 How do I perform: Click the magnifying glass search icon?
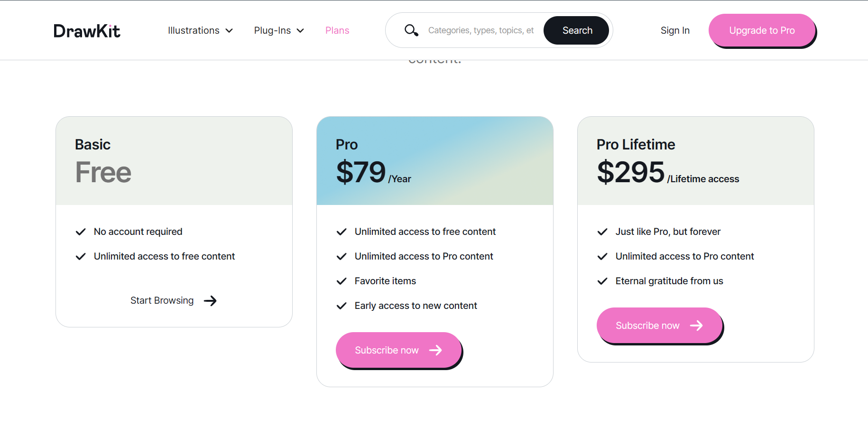411,30
